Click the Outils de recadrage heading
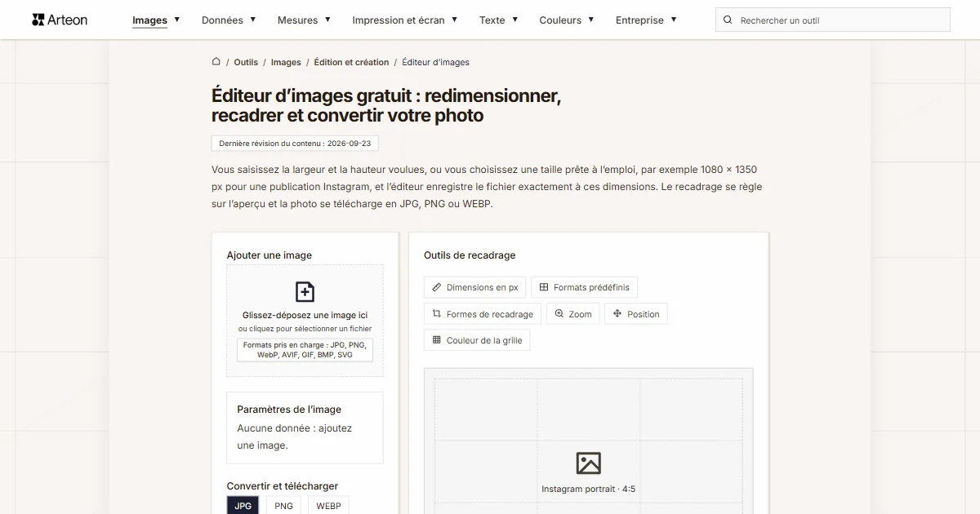980x514 pixels. (470, 255)
